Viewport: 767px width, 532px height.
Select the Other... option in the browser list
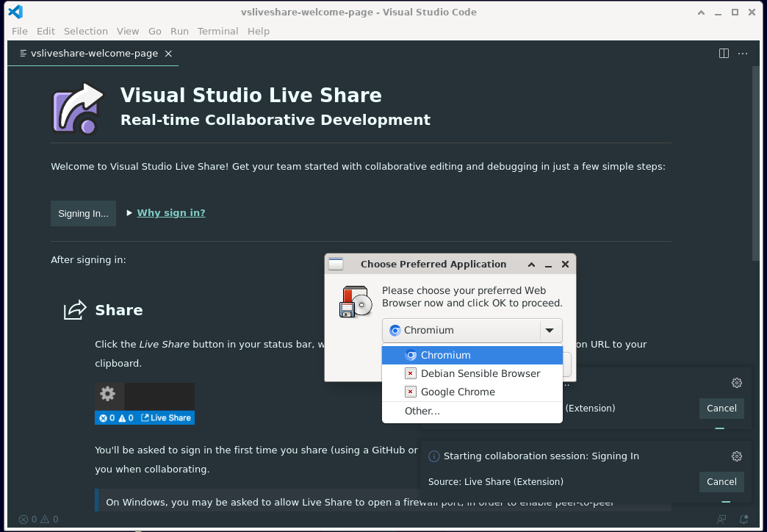[x=422, y=411]
